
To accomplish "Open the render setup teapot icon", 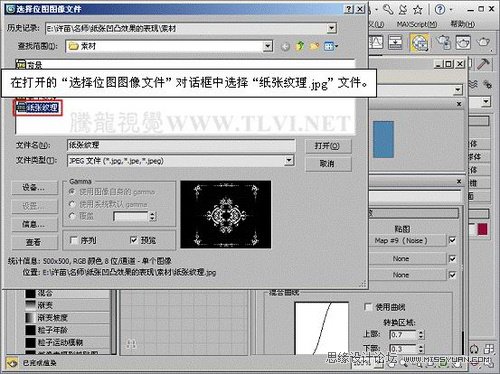I will tap(443, 42).
